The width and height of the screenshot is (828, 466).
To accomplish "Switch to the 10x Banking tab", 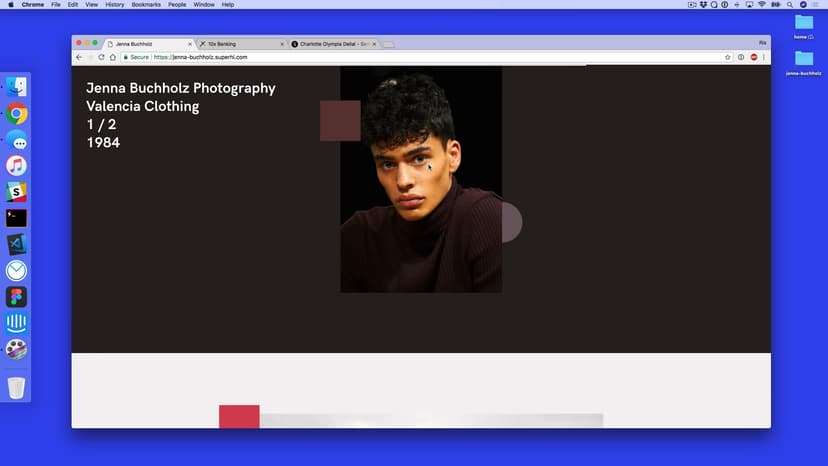I will [239, 44].
